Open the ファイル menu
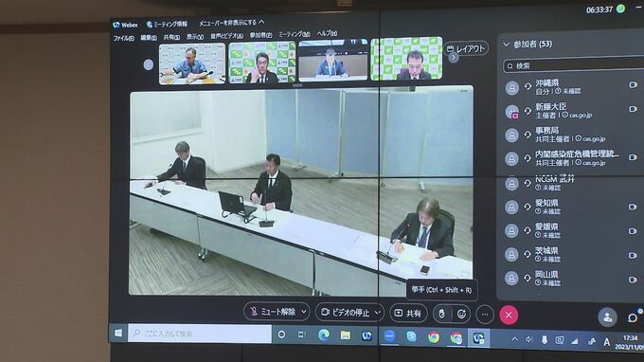The image size is (644, 362). [124, 38]
